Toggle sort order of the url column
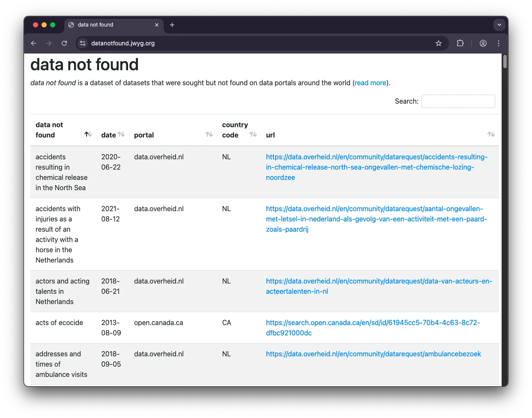This screenshot has width=532, height=418. pyautogui.click(x=491, y=134)
